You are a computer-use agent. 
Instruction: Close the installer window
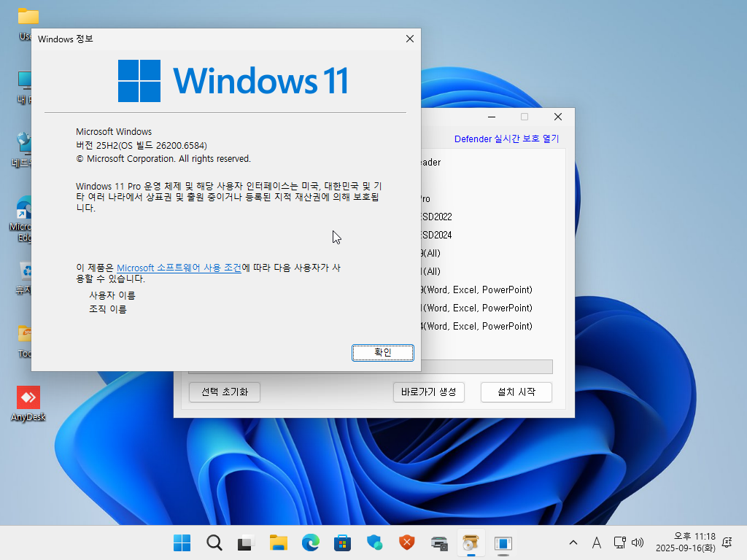point(558,117)
